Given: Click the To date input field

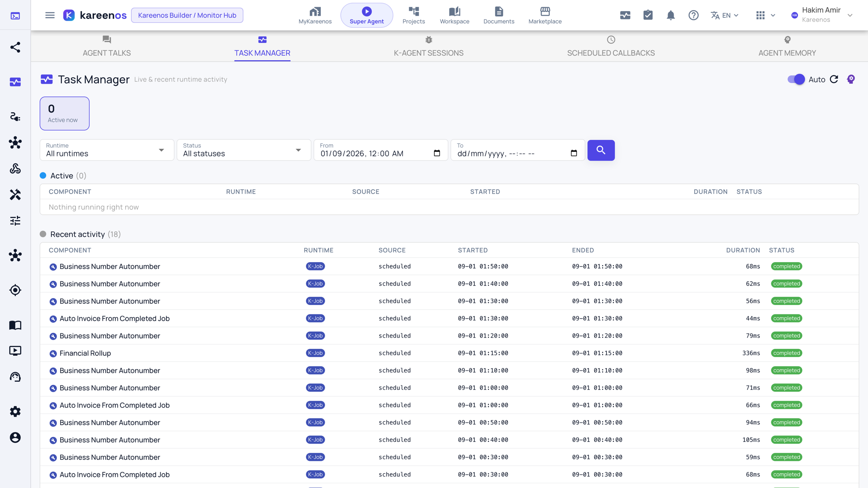Looking at the screenshot, I should tap(517, 150).
